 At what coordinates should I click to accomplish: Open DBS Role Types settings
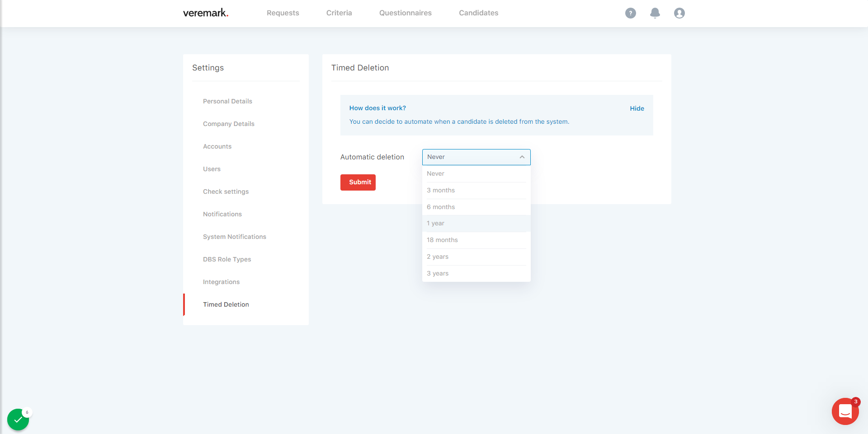[227, 259]
